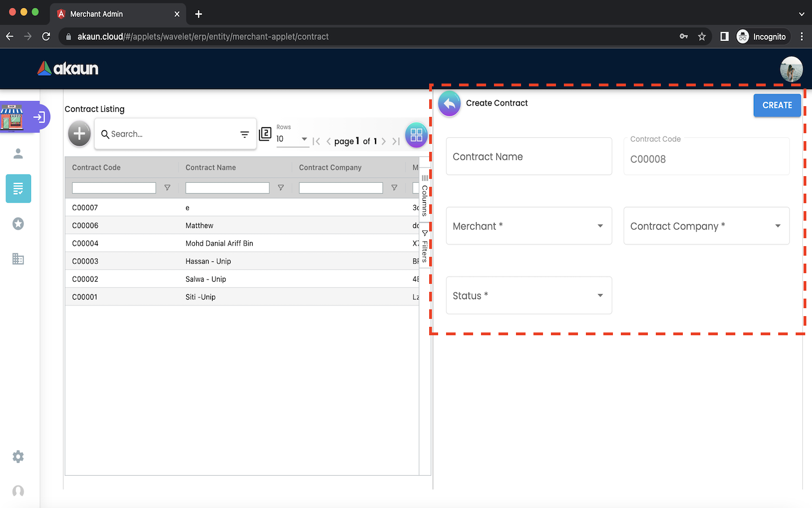The width and height of the screenshot is (812, 508).
Task: Click the Contract Code column filter icon
Action: [167, 188]
